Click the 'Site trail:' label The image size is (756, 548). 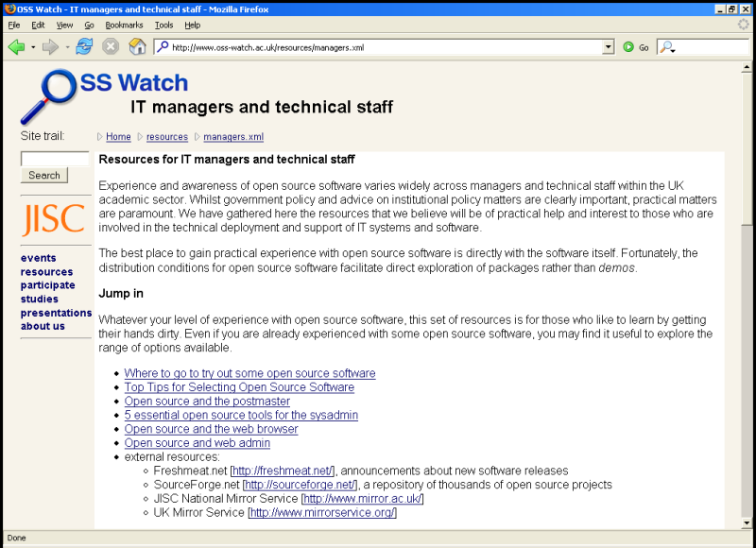pos(43,136)
